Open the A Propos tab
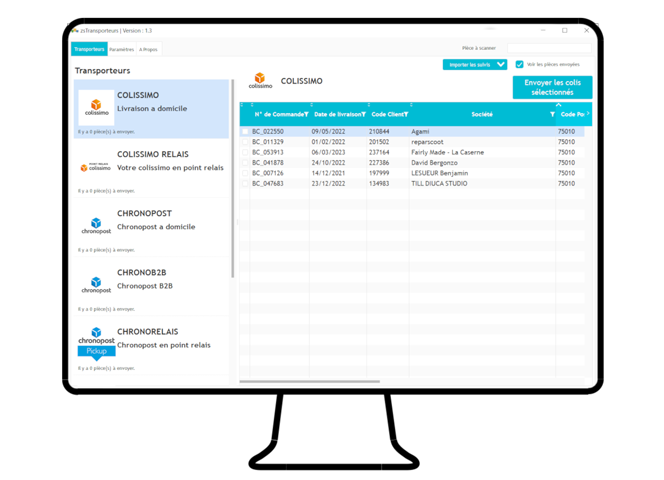Image resolution: width=664 pixels, height=480 pixels. (x=147, y=49)
